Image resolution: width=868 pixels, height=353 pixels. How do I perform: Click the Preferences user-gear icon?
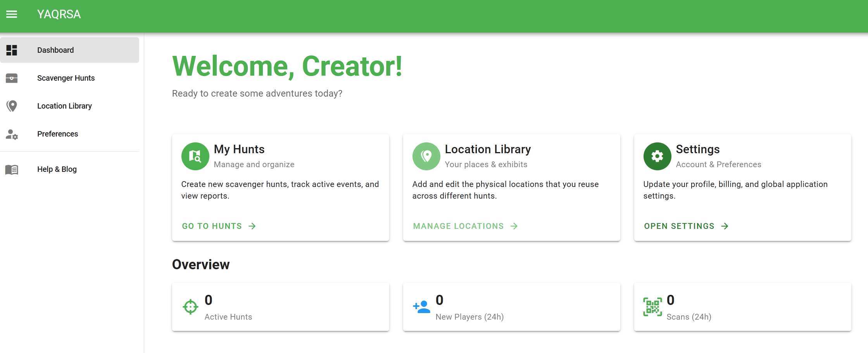click(x=12, y=134)
